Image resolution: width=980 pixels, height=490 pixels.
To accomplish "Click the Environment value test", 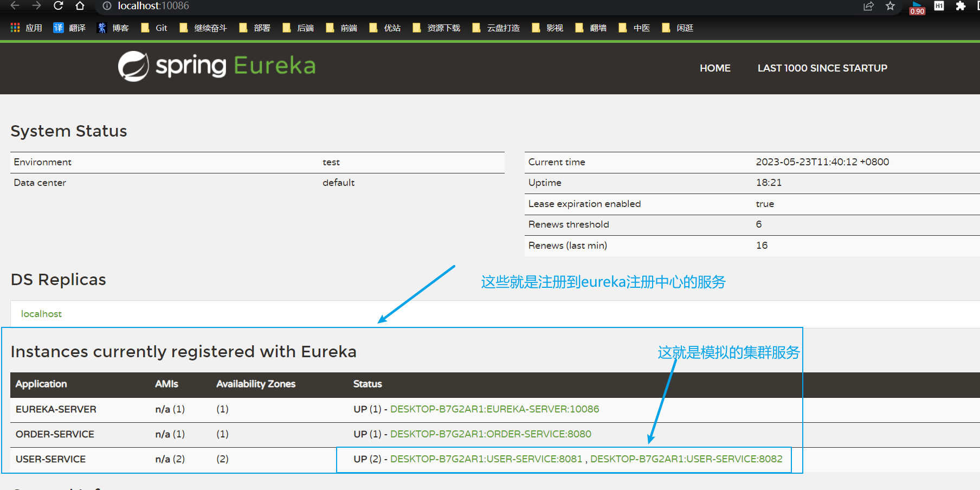I will click(331, 162).
